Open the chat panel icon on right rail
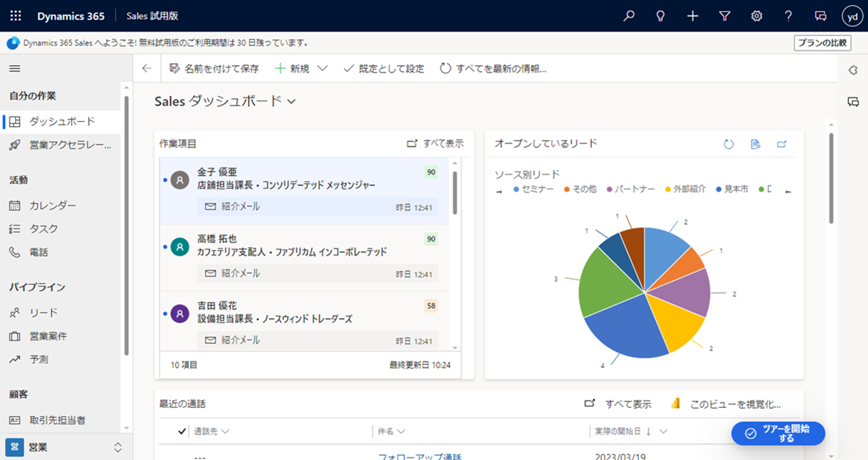868x460 pixels. [853, 102]
